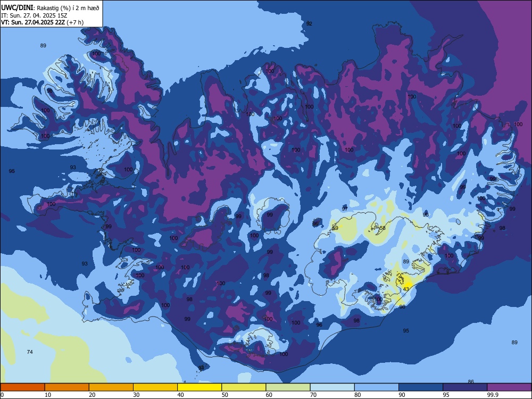This screenshot has height=399, width=532.
Task: Pick the amber 20–30 legend swatch
Action: [111, 387]
